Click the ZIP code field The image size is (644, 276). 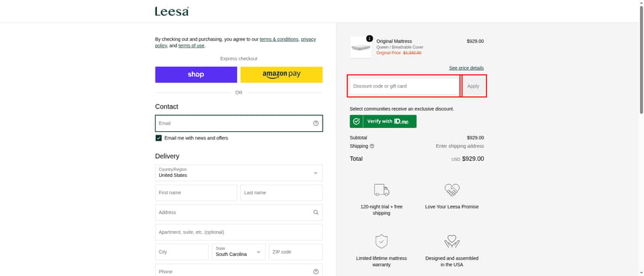click(x=296, y=252)
